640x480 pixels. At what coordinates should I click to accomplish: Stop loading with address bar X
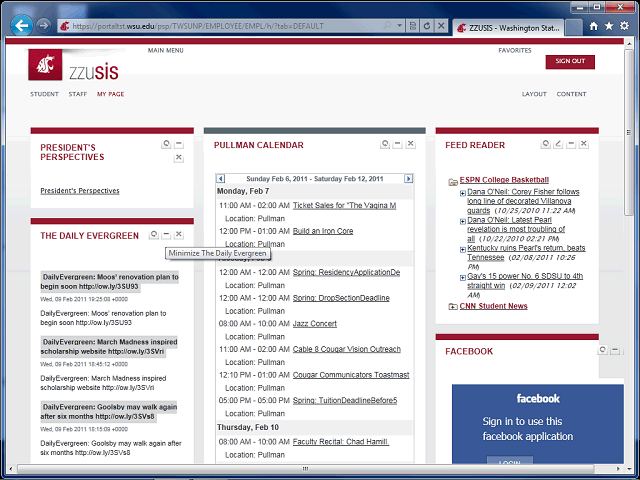tap(441, 26)
